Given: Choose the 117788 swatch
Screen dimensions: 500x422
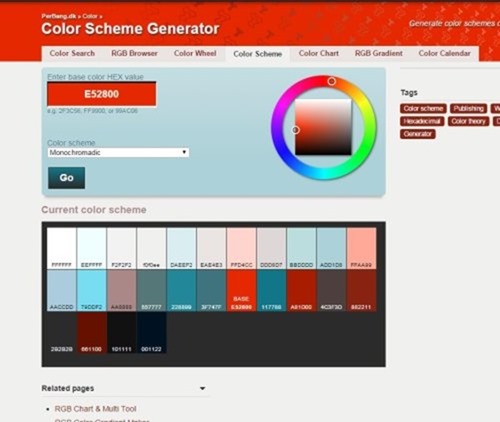Looking at the screenshot, I should (271, 290).
